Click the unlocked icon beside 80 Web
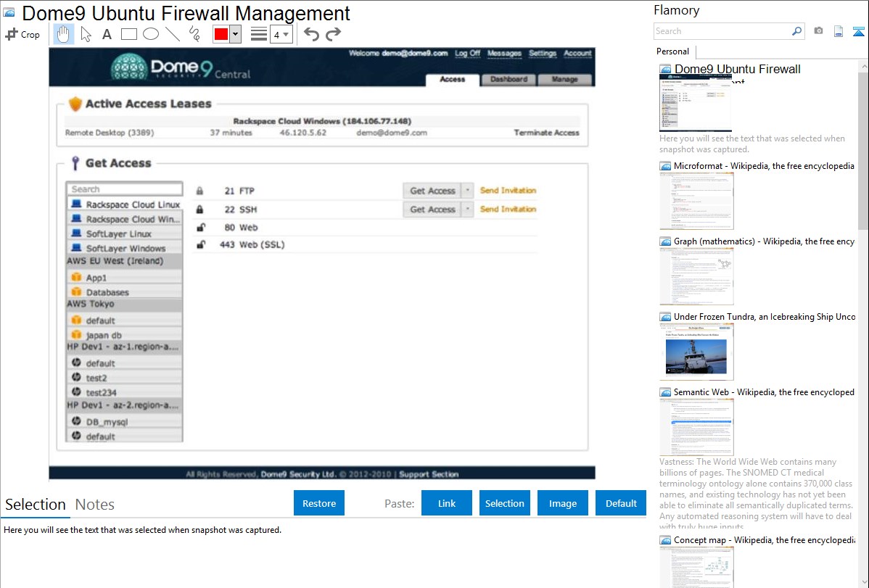The height and width of the screenshot is (588, 869). 201,227
